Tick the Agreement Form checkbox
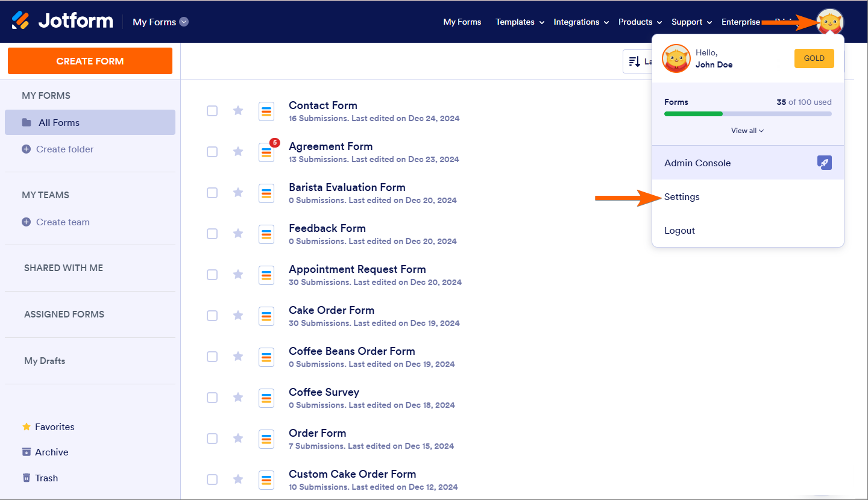The image size is (868, 500). [212, 152]
